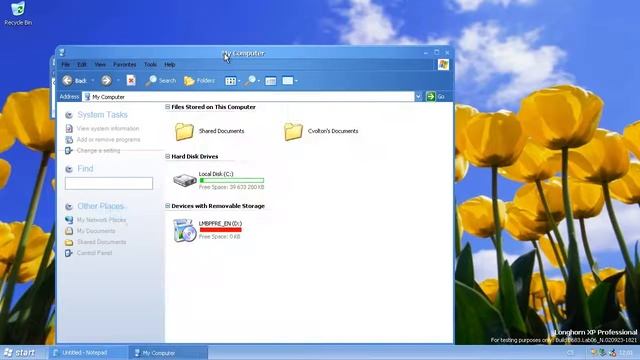640x360 pixels.
Task: Open the Back button history dropdown arrow
Action: click(93, 81)
